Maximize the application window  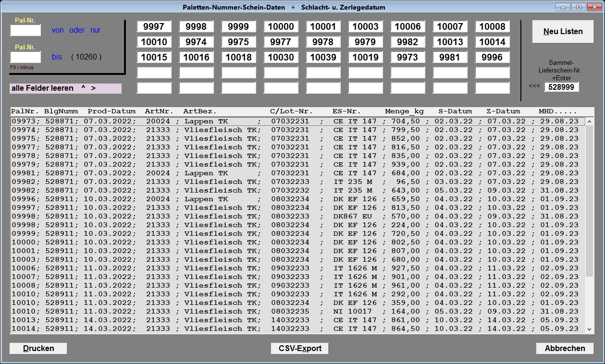click(579, 7)
